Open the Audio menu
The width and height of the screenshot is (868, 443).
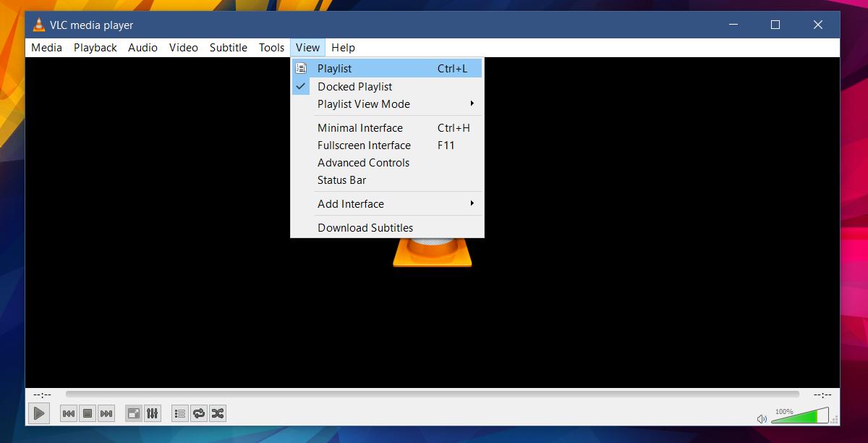point(142,48)
